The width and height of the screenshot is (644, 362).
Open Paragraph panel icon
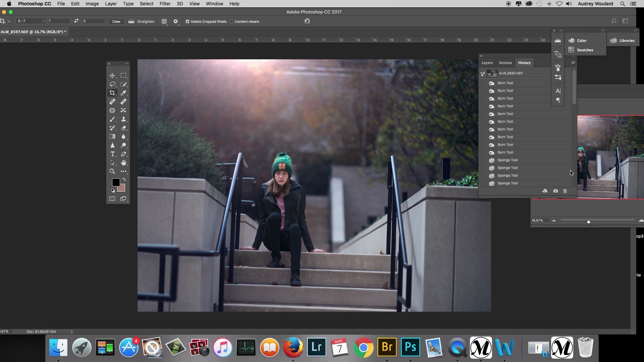[558, 100]
